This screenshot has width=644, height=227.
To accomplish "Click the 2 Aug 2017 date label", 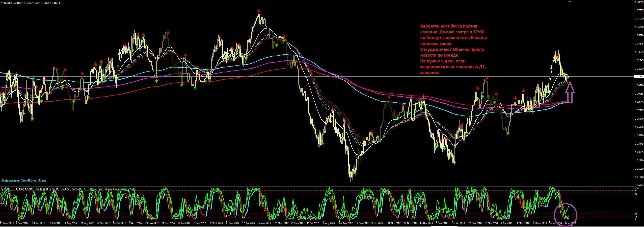I will point(329,223).
